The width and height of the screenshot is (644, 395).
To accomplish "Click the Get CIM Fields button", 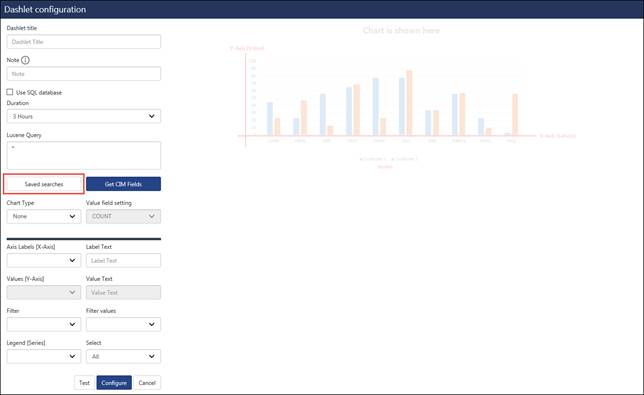I will coord(123,184).
